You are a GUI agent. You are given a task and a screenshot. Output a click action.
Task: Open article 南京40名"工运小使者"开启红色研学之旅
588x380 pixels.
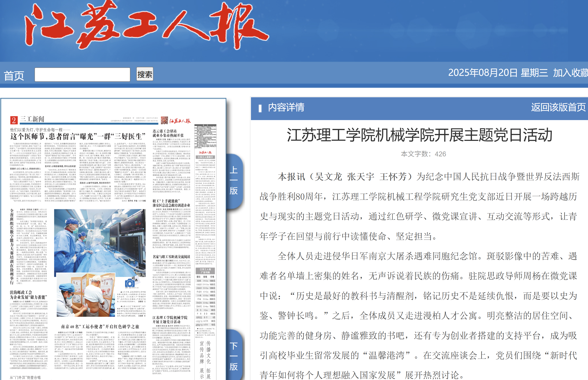tap(100, 326)
